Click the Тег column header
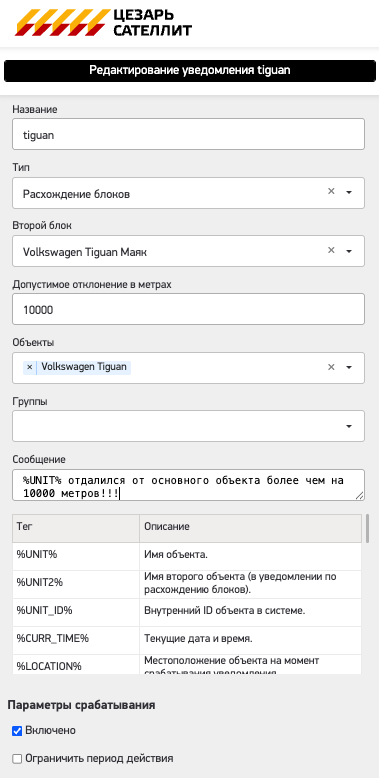379x778 pixels. coord(76,528)
